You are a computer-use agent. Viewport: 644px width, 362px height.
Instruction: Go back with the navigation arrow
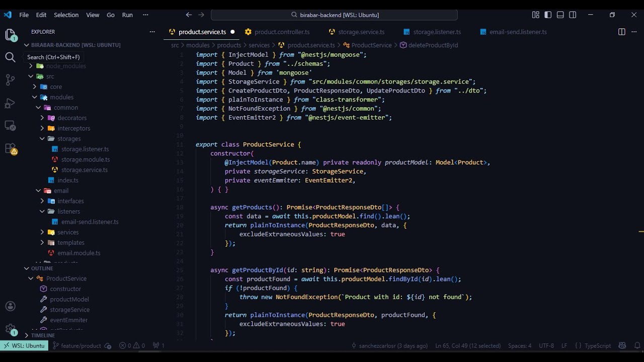click(x=189, y=15)
